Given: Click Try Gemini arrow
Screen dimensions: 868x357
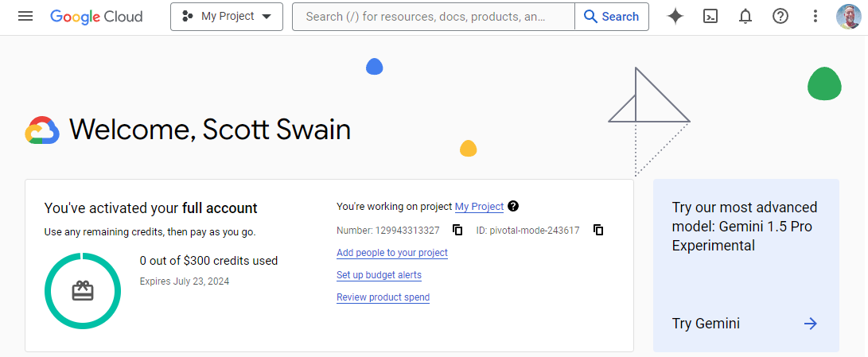Looking at the screenshot, I should [810, 324].
